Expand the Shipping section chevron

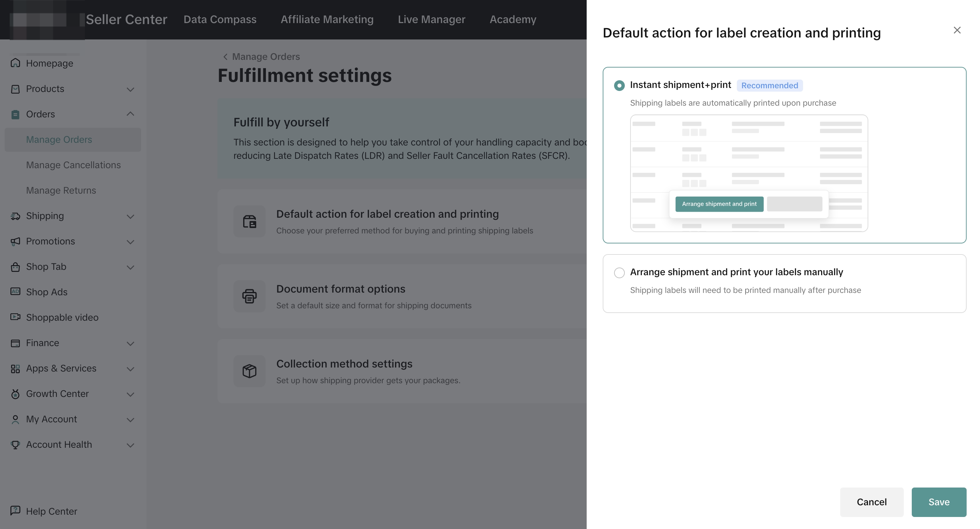(x=130, y=216)
